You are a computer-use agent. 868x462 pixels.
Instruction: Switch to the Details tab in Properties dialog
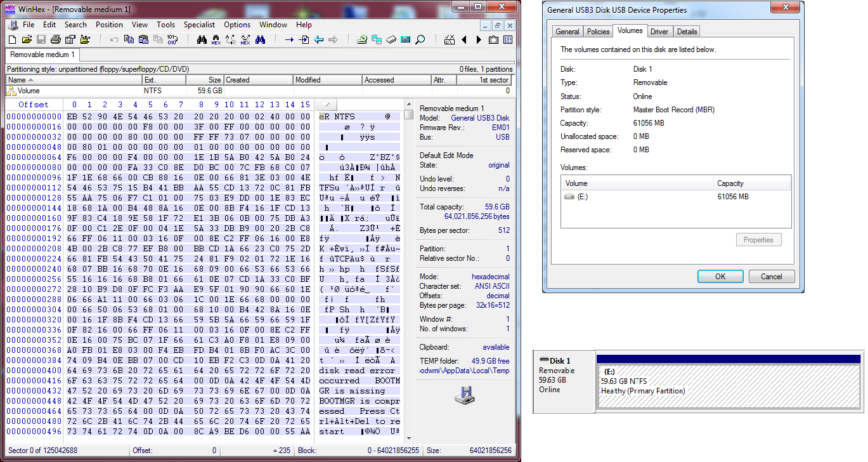point(687,32)
